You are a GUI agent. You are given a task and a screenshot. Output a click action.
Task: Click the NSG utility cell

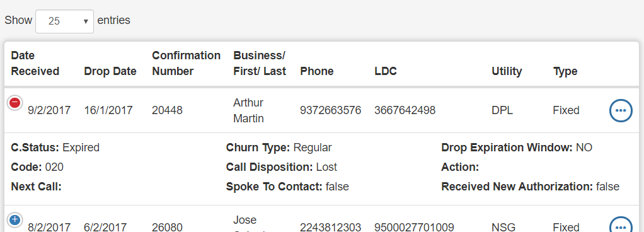coord(503,227)
